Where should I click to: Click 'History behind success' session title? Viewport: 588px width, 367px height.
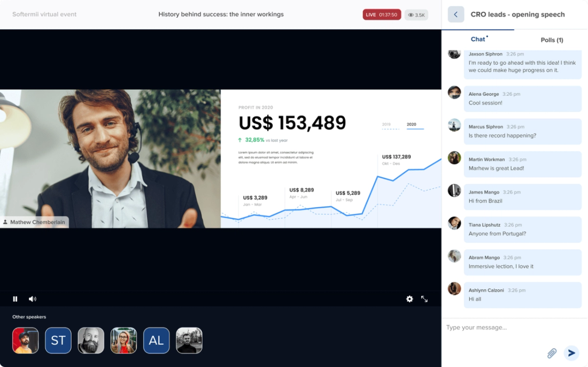(221, 14)
